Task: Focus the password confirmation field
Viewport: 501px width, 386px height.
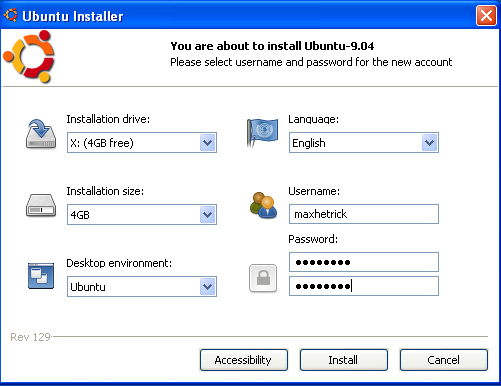Action: click(364, 286)
